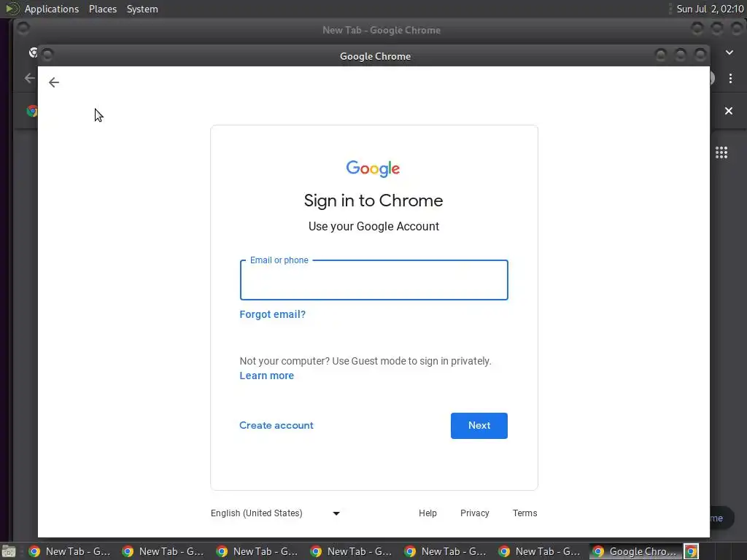
Task: Open the System menu
Action: pyautogui.click(x=142, y=9)
